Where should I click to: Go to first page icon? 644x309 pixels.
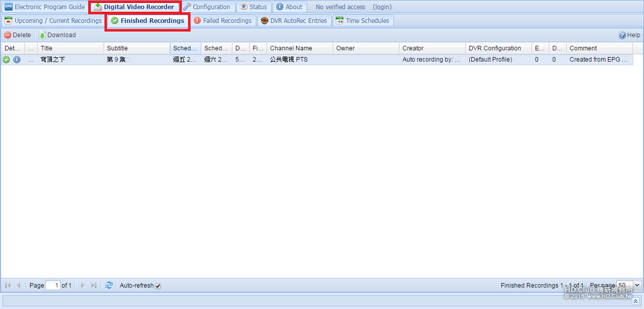[x=8, y=286]
